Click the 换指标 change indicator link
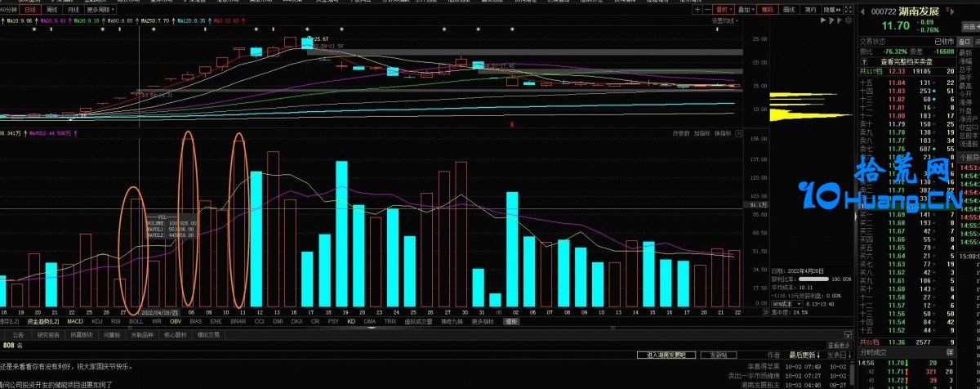Screen dimensions: 980x389 coord(723,133)
